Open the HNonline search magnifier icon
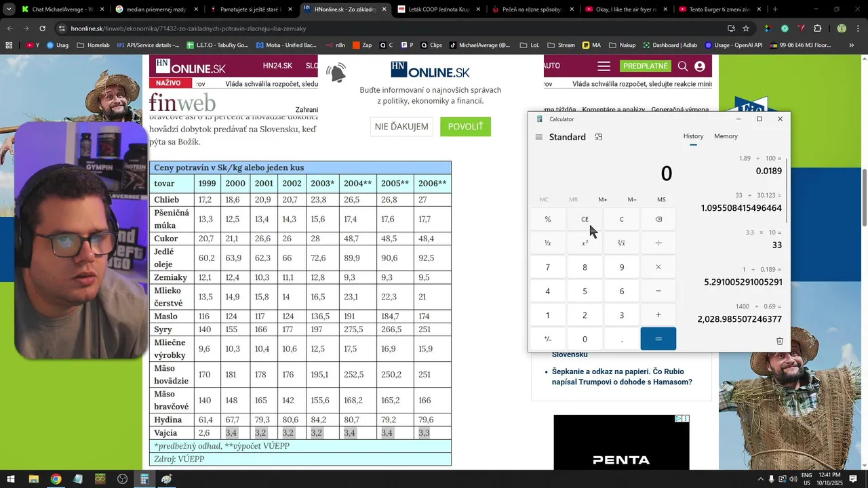 click(683, 66)
